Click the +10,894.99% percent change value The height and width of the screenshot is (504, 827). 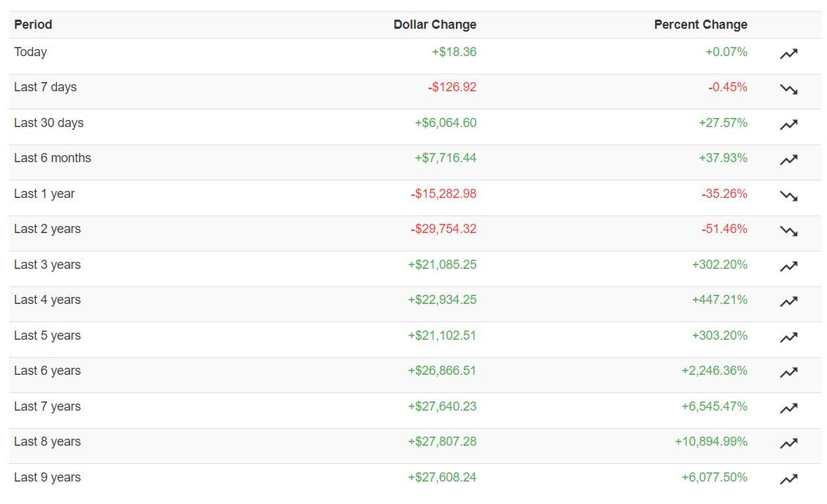(x=710, y=442)
